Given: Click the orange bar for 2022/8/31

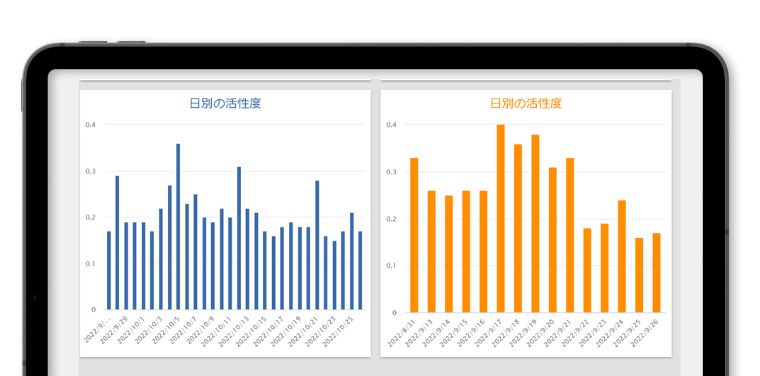Looking at the screenshot, I should (414, 235).
